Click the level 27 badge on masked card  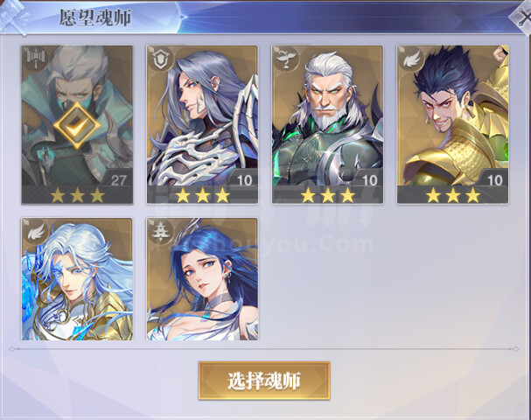point(118,179)
